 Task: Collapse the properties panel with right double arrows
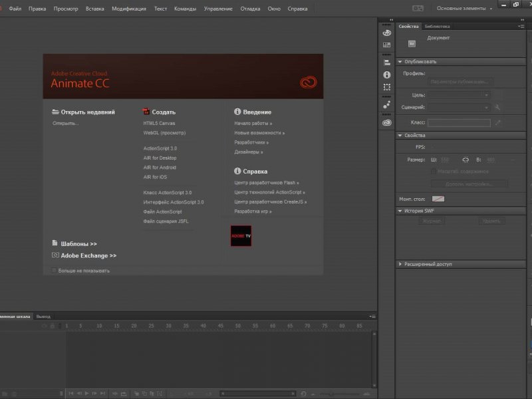click(522, 20)
